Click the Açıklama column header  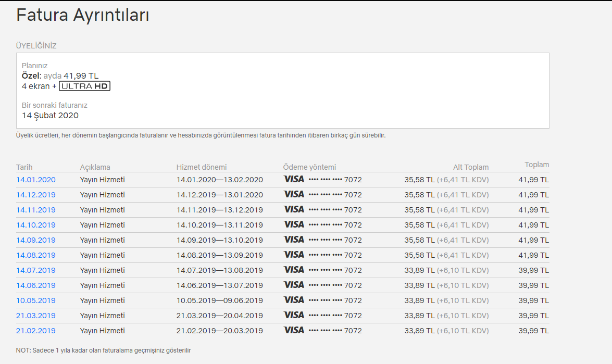(x=95, y=167)
